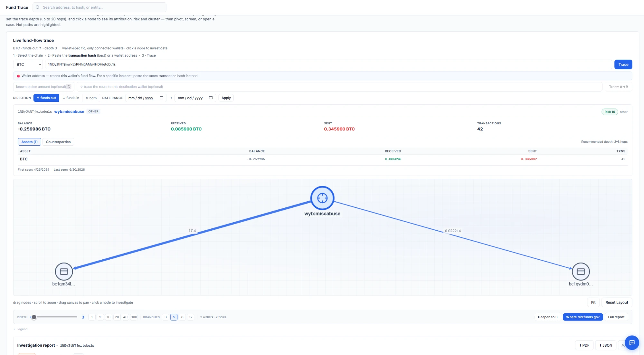Click the known stolen amount field
This screenshot has height=355, width=644.
point(43,87)
